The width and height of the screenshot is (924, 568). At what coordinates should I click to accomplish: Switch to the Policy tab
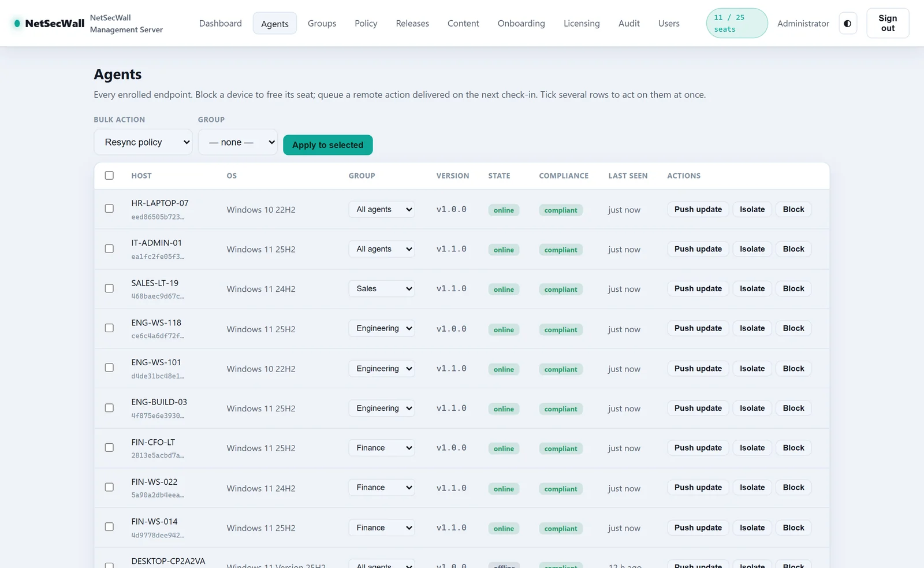366,24
